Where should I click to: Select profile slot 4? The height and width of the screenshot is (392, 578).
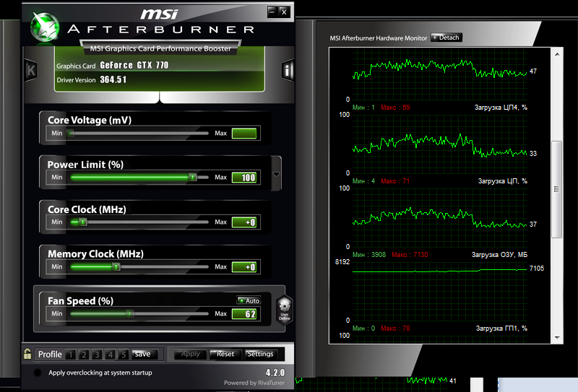coord(111,354)
